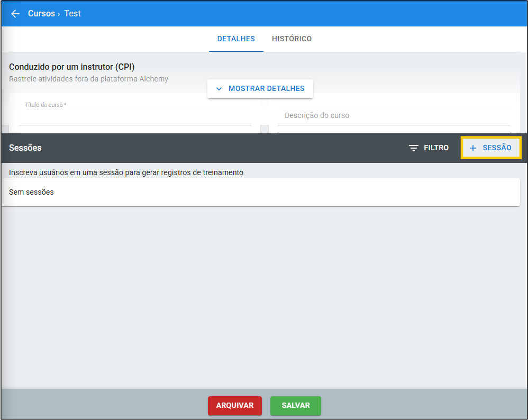Viewport: 528px width, 420px height.
Task: Add a new session with SESSÃO button
Action: pos(491,148)
